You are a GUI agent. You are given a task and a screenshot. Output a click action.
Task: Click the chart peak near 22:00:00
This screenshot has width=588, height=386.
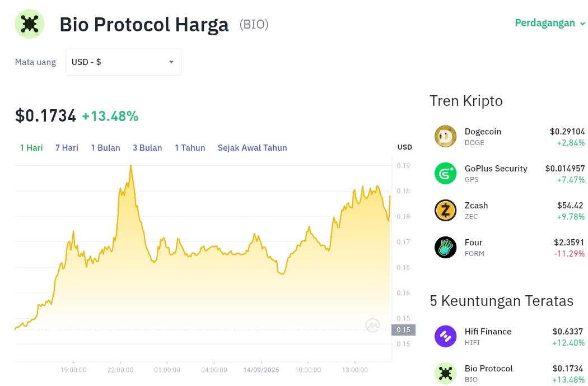coord(131,166)
